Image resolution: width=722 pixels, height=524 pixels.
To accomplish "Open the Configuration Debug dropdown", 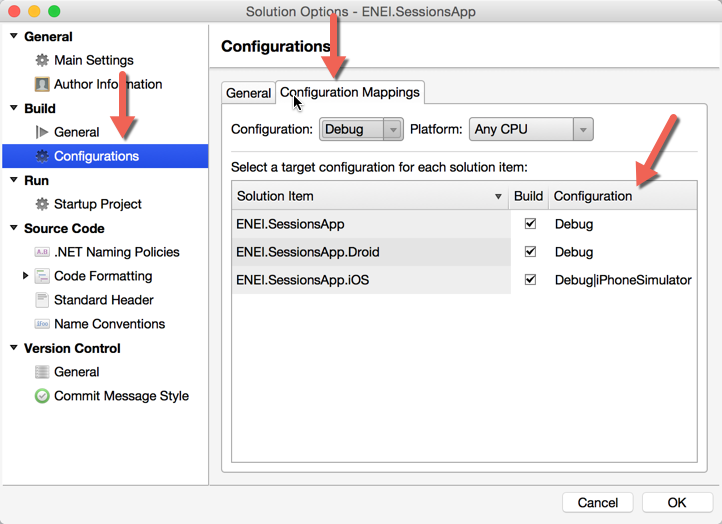I will (361, 129).
